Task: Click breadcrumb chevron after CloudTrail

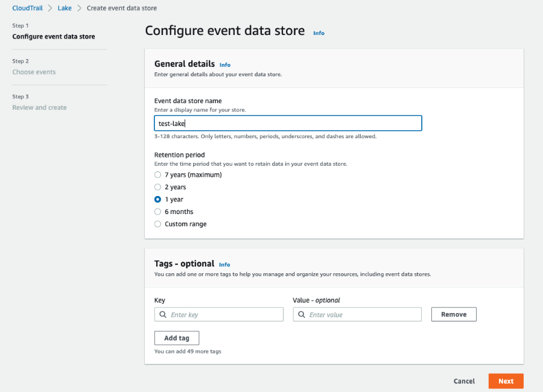Action: click(50, 8)
